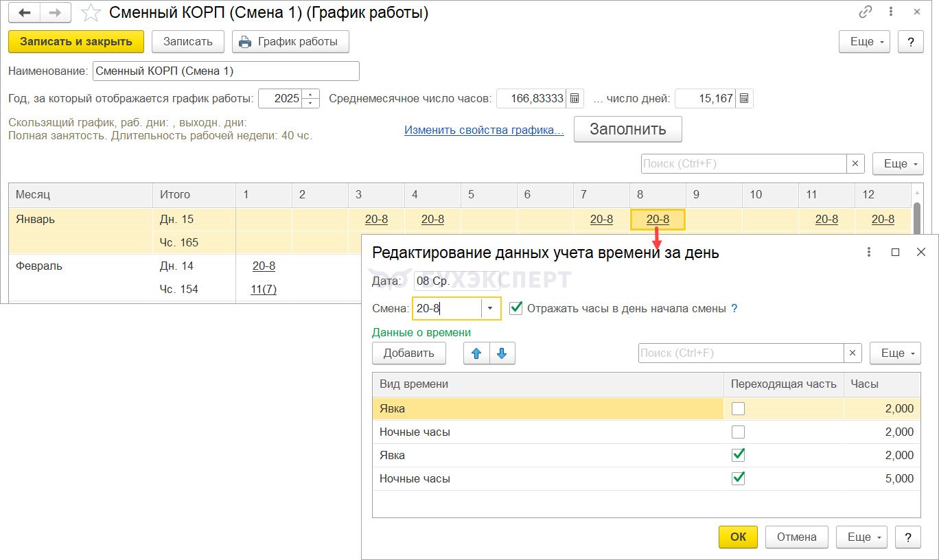
Task: Select the Январь row
Action: pos(80,231)
